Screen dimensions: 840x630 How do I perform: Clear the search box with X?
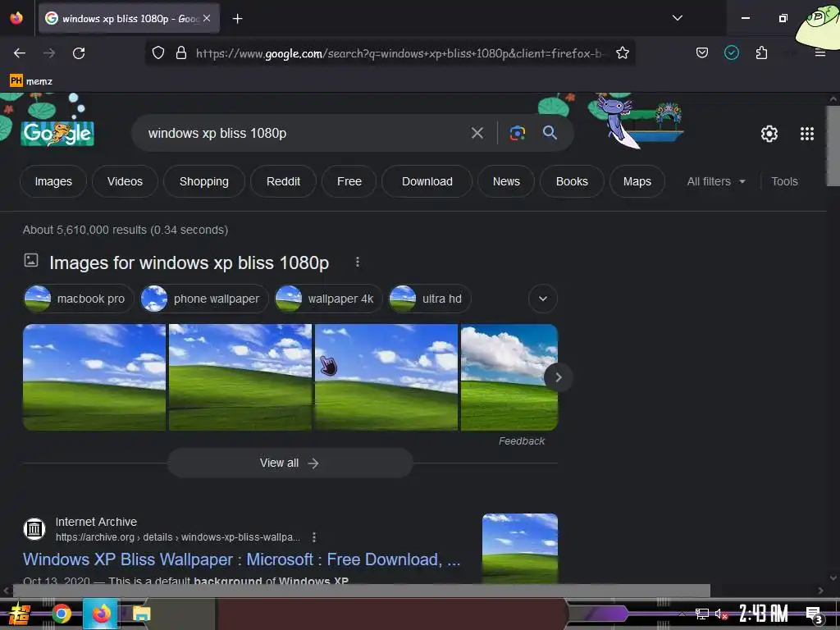tap(477, 133)
